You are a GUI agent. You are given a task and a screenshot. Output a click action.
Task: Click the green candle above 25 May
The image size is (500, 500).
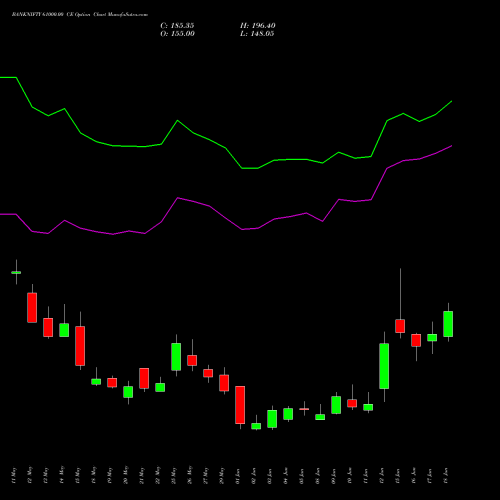[176, 357]
